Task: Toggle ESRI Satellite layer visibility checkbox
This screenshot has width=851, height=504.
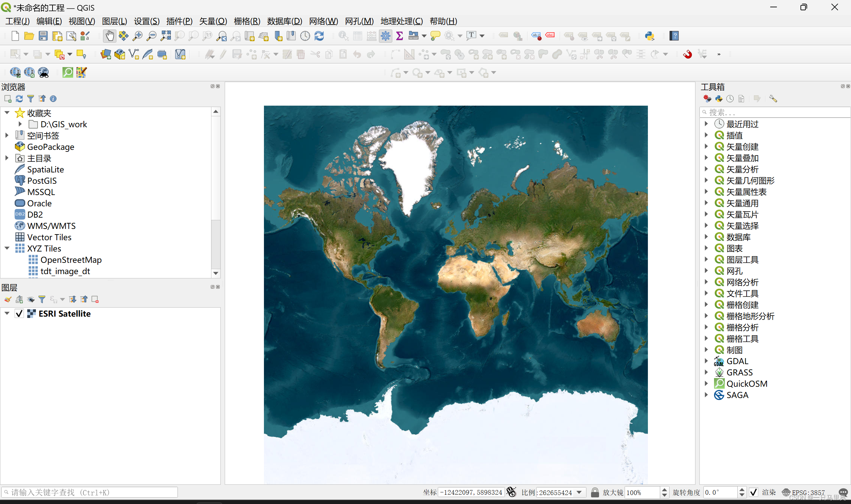Action: [19, 314]
